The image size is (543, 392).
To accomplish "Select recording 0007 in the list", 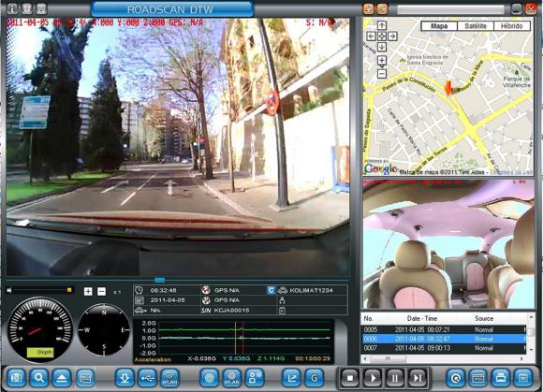I will 443,348.
